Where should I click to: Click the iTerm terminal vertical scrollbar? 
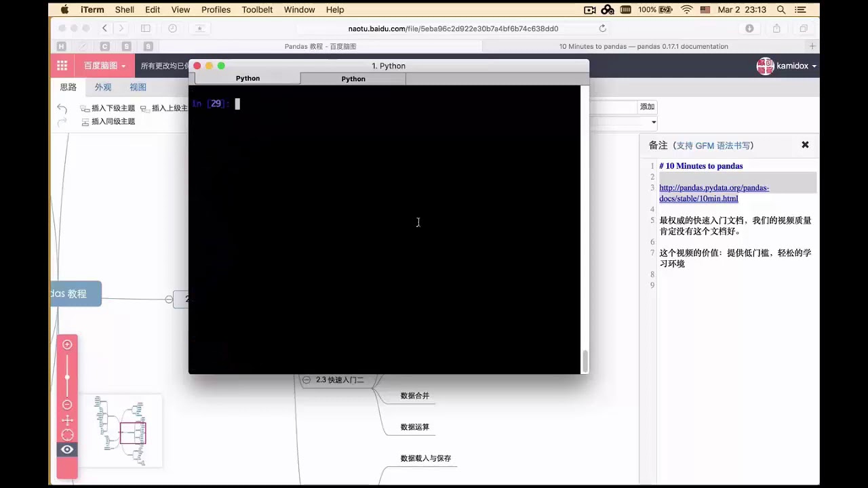(x=585, y=361)
